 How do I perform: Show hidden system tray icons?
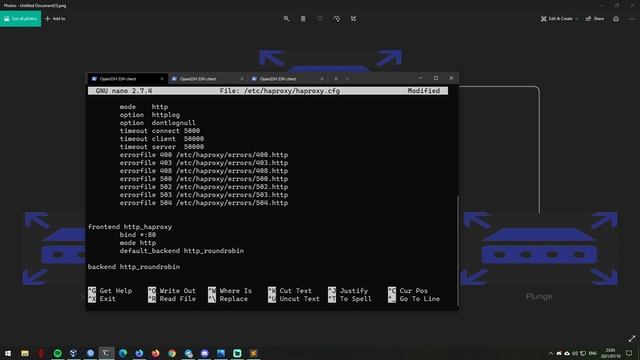tap(551, 353)
